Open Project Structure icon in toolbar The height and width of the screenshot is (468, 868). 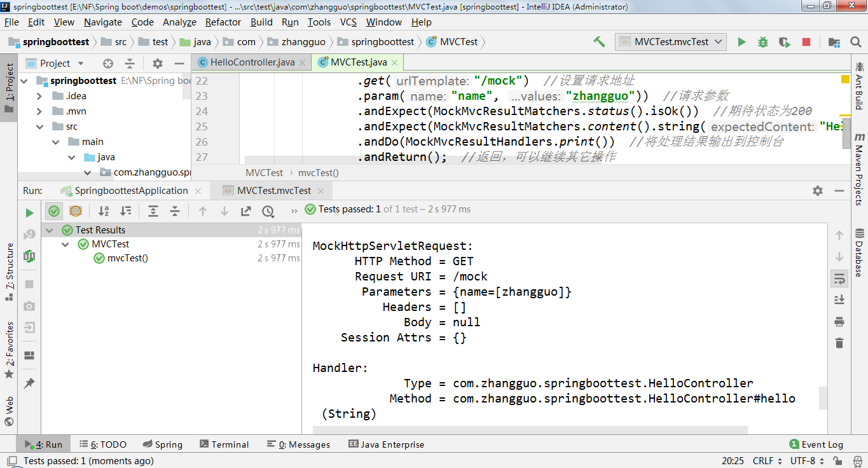pos(834,42)
